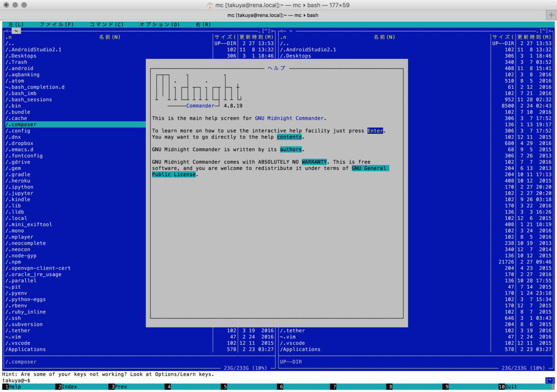Select /.openvpn-client-cert directory
This screenshot has width=557, height=392.
pyautogui.click(x=38, y=269)
